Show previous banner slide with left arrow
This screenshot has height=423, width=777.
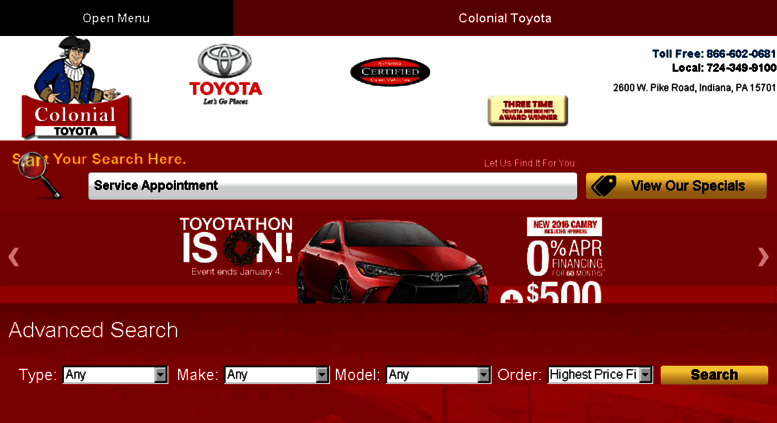click(14, 257)
